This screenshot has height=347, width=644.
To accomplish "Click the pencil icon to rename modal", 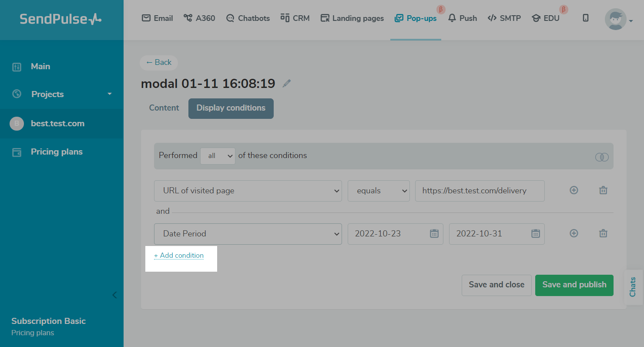I will tap(286, 84).
